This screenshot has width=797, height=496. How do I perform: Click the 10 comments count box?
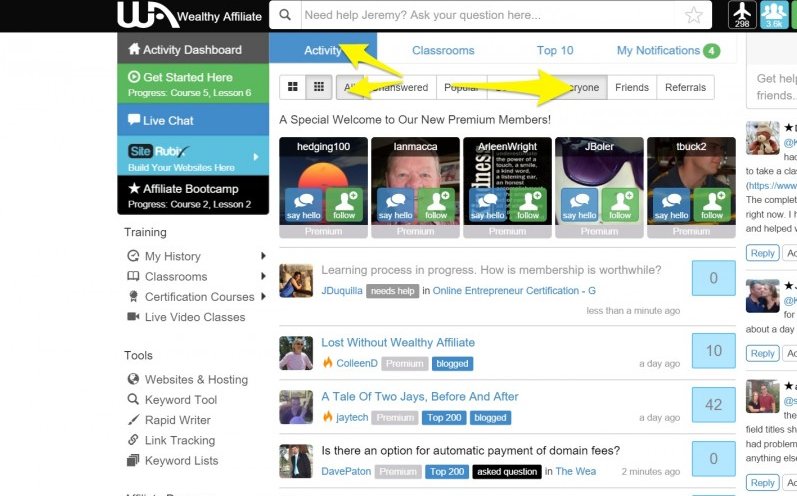(714, 351)
